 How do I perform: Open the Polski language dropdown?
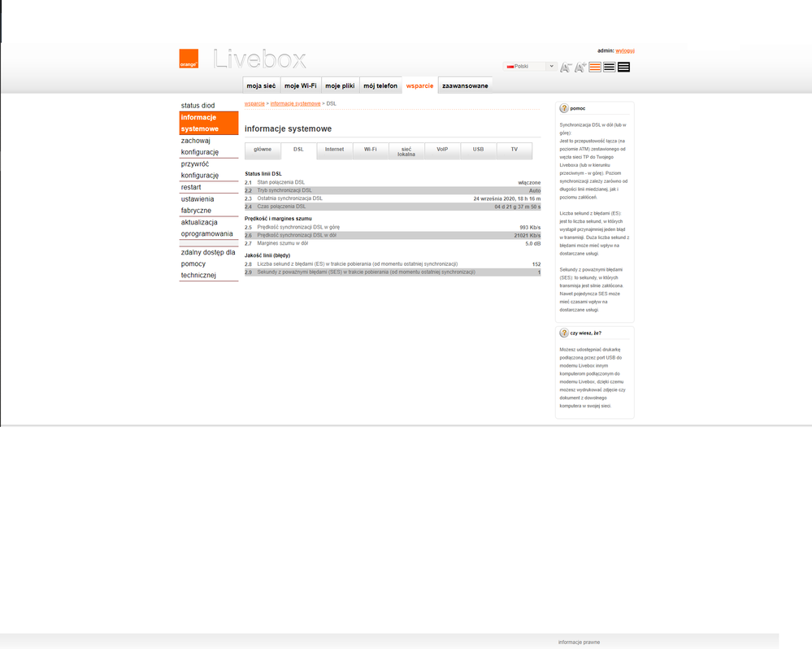530,67
